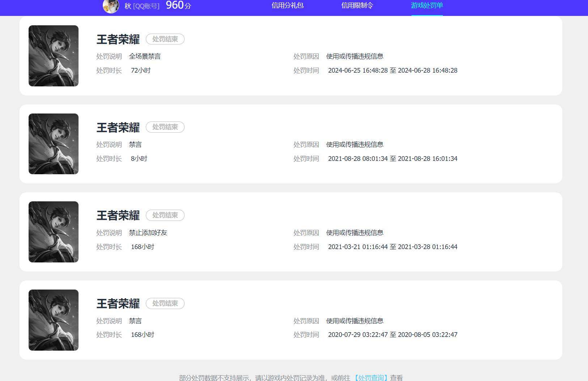Click 王者荣耀 title of 72小时 card
Screen dimensions: 588x381
tap(118, 39)
